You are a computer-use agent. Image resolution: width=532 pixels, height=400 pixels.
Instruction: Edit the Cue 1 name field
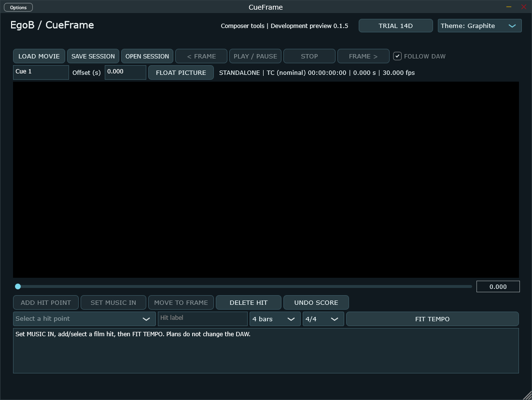pos(41,72)
